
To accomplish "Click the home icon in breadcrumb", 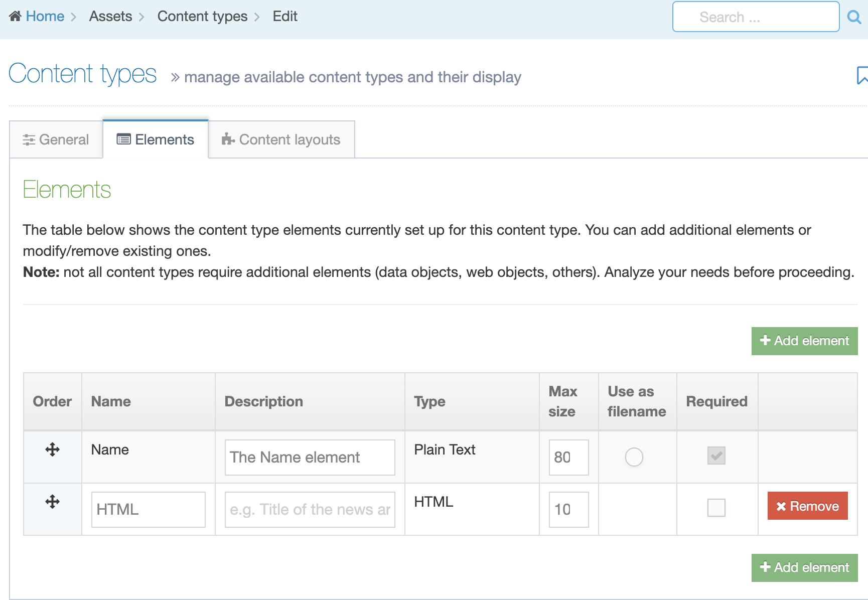I will [15, 17].
